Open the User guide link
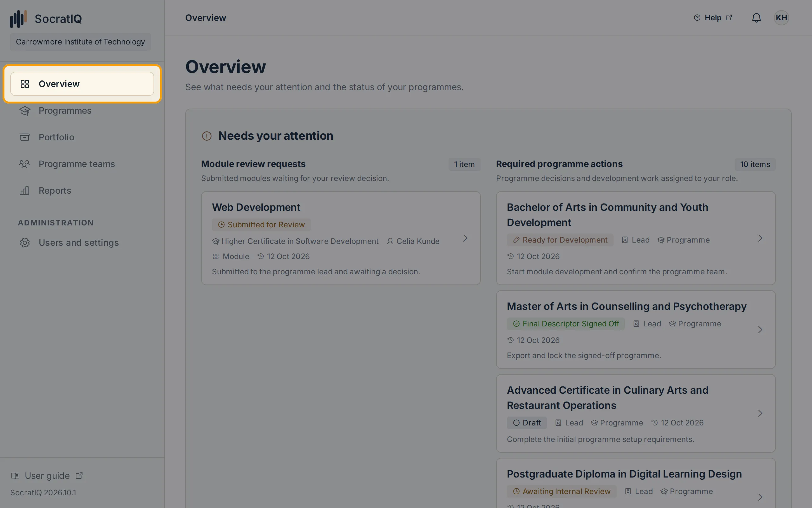The width and height of the screenshot is (812, 508). coord(47,476)
